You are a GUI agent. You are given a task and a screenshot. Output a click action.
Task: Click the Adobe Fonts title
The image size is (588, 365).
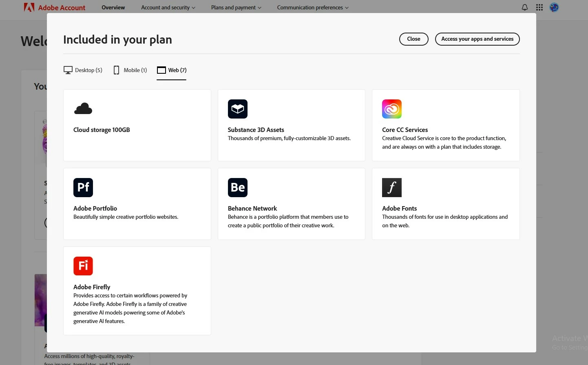(x=399, y=209)
